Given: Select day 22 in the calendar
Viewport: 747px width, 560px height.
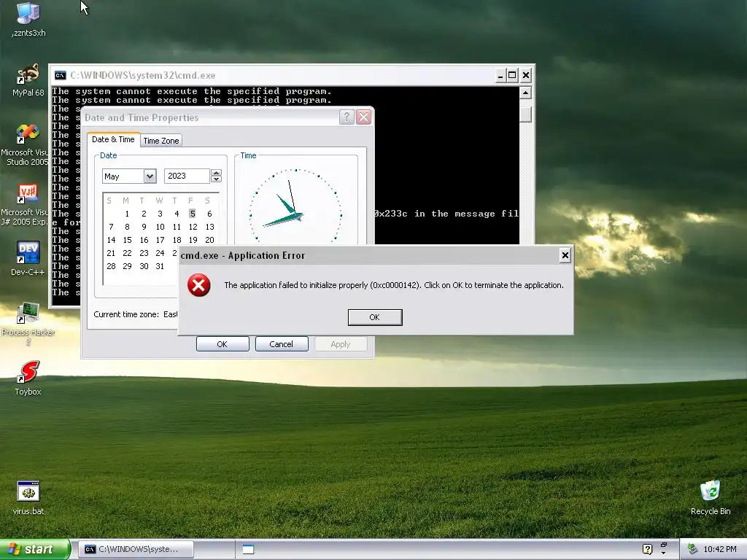Looking at the screenshot, I should pos(127,253).
